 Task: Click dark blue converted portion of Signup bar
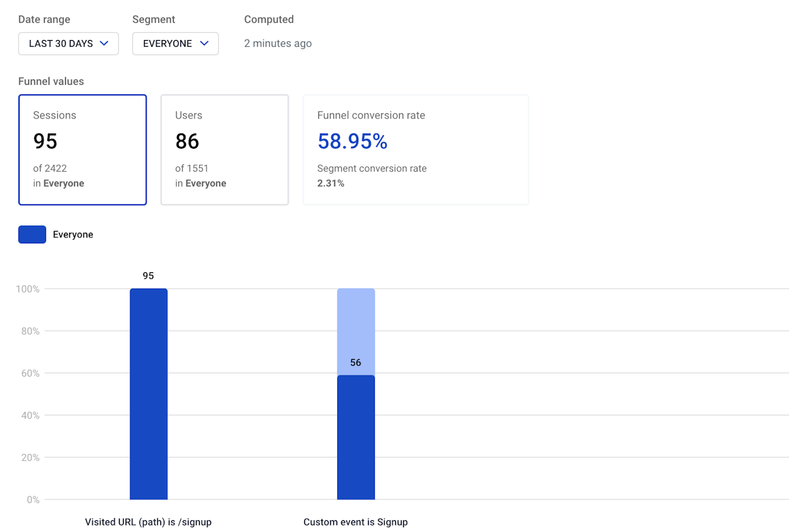pos(356,437)
